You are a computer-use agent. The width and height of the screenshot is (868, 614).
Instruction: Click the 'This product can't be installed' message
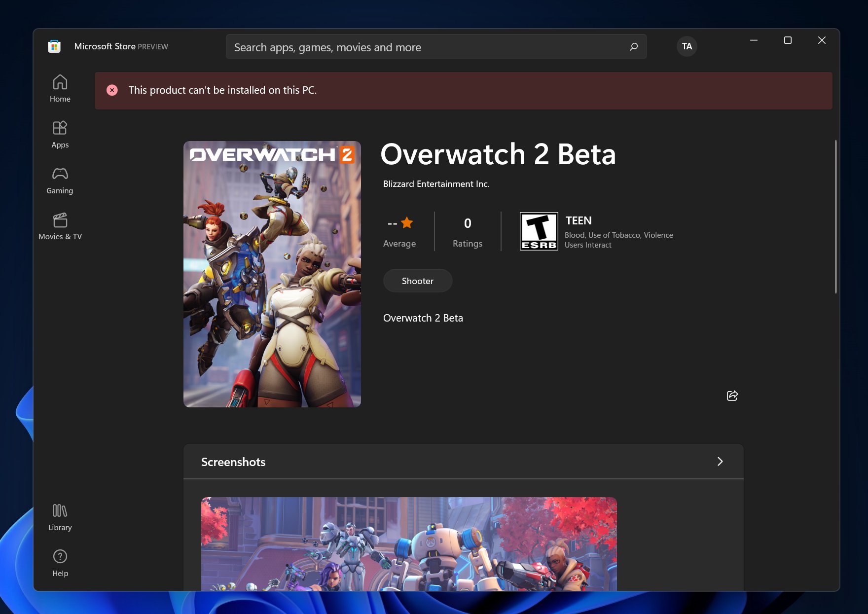pos(222,90)
